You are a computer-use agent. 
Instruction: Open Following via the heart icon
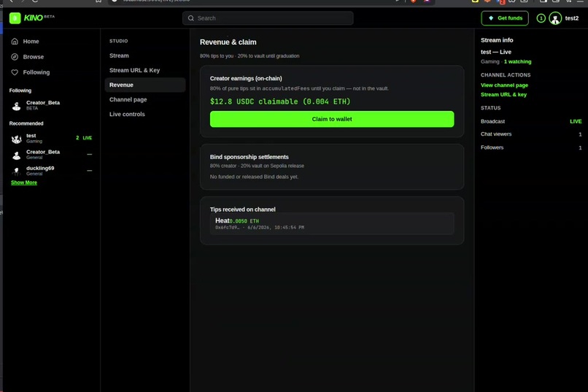click(x=15, y=72)
